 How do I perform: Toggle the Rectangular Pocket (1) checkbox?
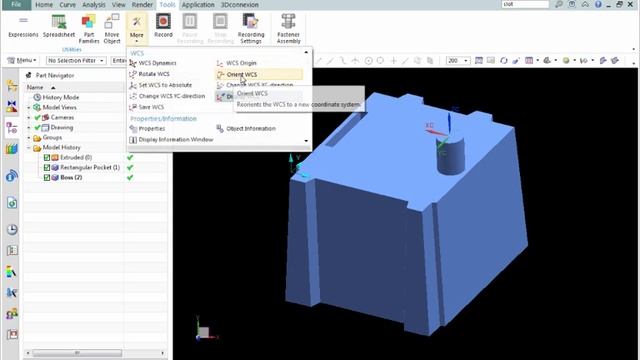tap(47, 168)
